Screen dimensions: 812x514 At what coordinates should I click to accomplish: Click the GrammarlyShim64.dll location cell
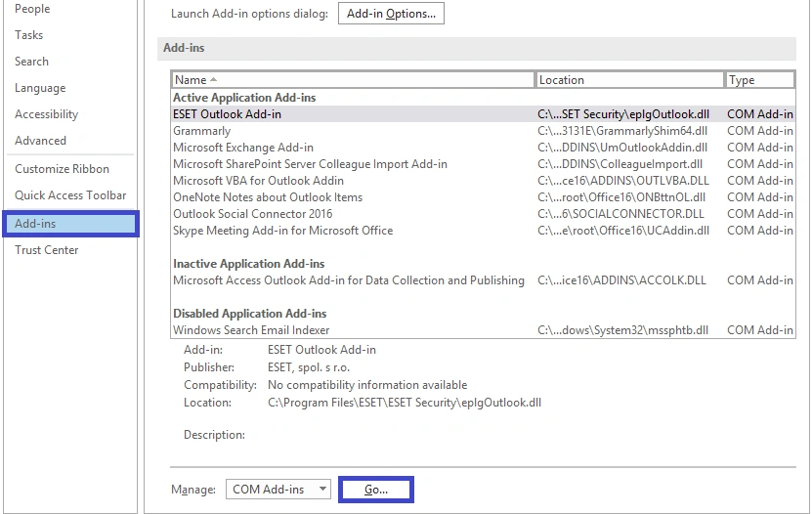[x=622, y=131]
